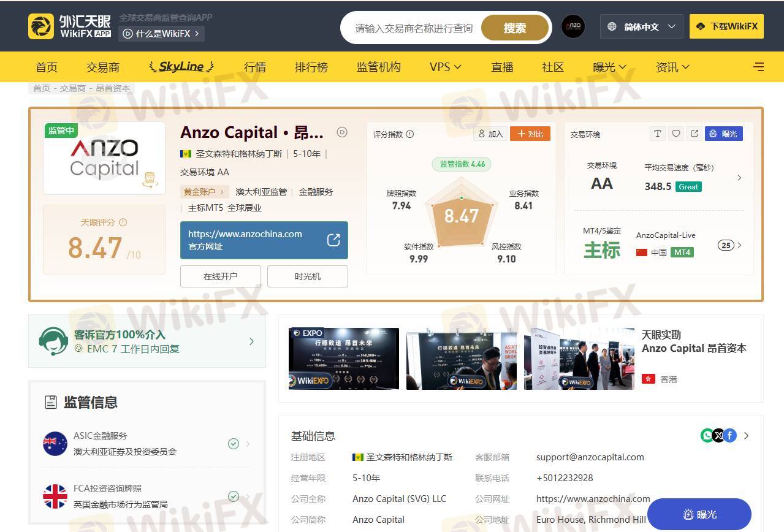Click the T text-size icon
This screenshot has height=532, width=784.
(x=658, y=134)
